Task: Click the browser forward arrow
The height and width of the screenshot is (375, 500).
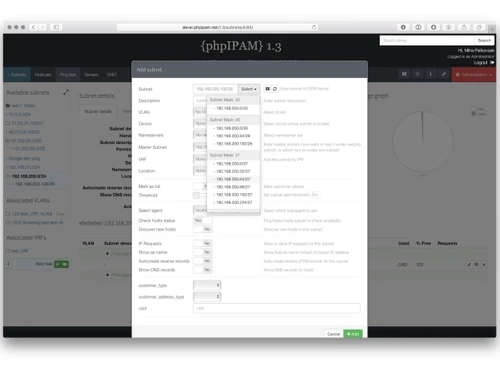Action: click(x=42, y=27)
